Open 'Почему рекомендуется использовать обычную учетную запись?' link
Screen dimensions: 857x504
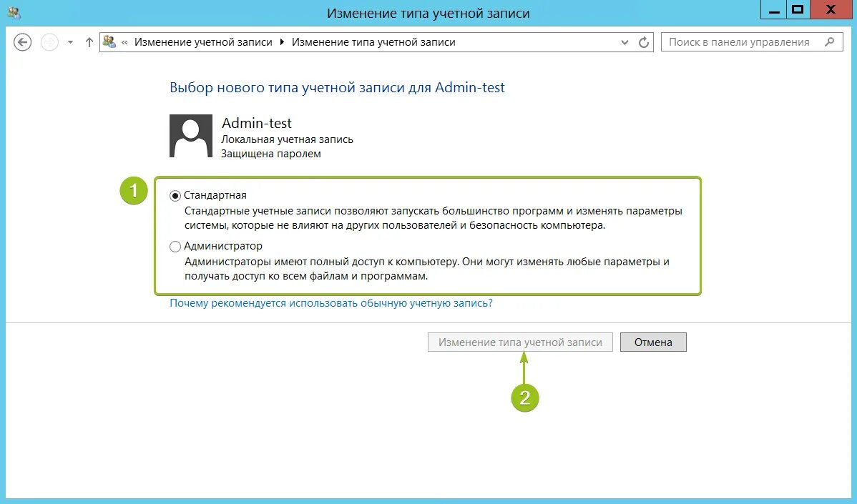(x=330, y=303)
